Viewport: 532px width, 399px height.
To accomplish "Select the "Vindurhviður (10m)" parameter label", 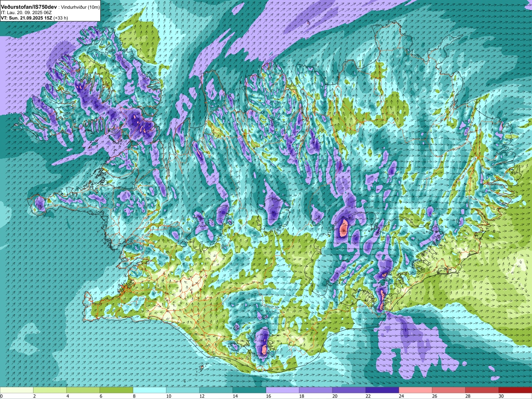I will click(x=81, y=7).
